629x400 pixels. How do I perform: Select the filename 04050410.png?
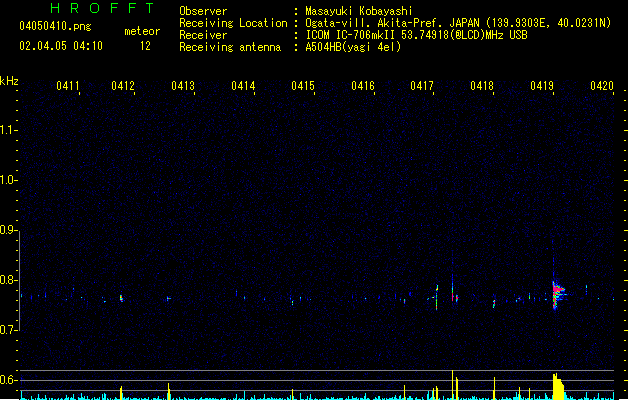point(55,26)
